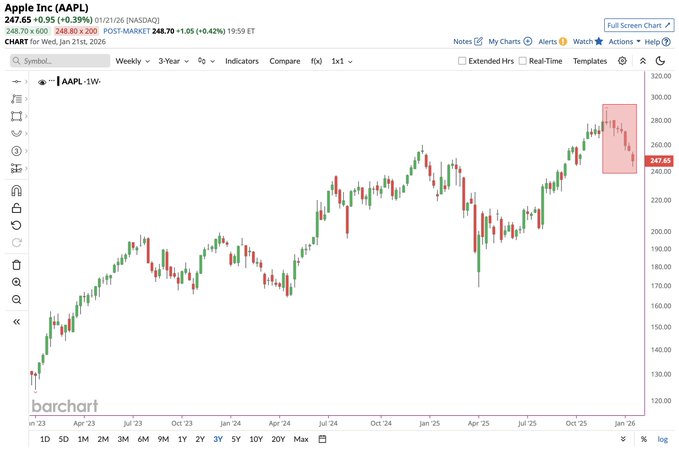Delete drawings with the trash icon
Screen dimensions: 679x450
click(16, 265)
